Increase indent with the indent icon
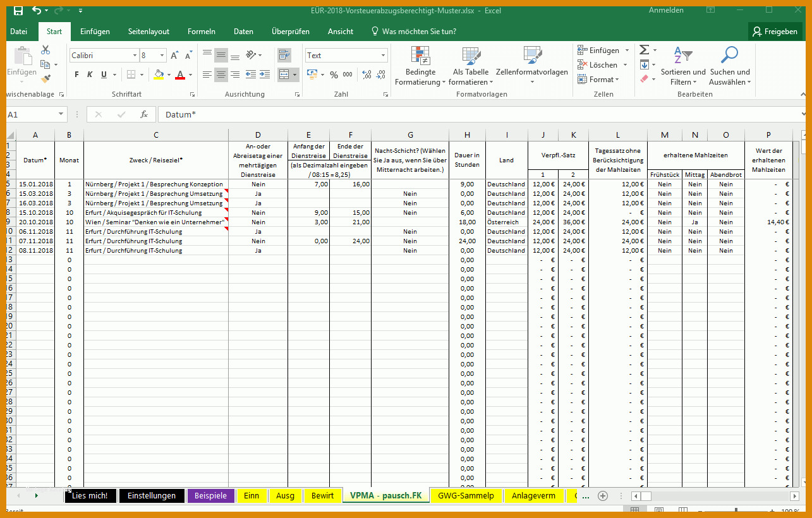Screen dimensions: 812x518 (265, 75)
